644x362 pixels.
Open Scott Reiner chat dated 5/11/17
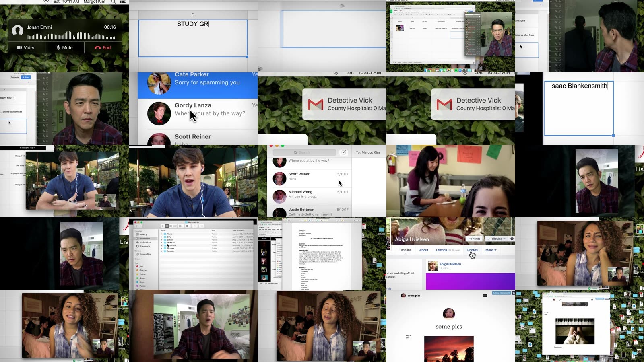pyautogui.click(x=310, y=178)
